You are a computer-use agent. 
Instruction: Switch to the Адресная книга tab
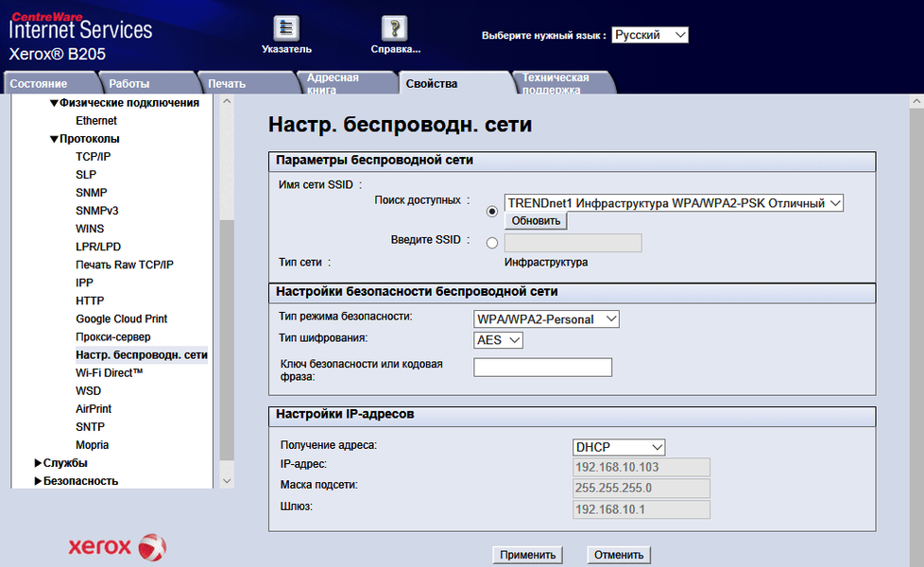click(x=347, y=83)
